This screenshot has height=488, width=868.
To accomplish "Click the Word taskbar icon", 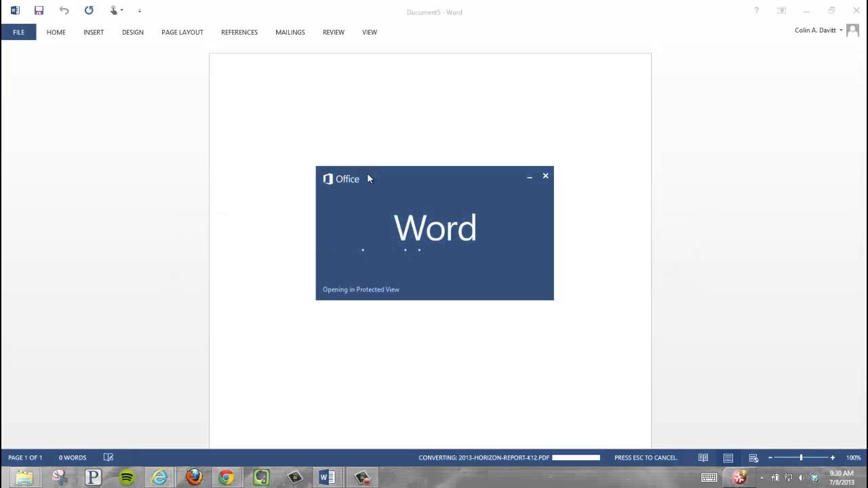I will (328, 477).
